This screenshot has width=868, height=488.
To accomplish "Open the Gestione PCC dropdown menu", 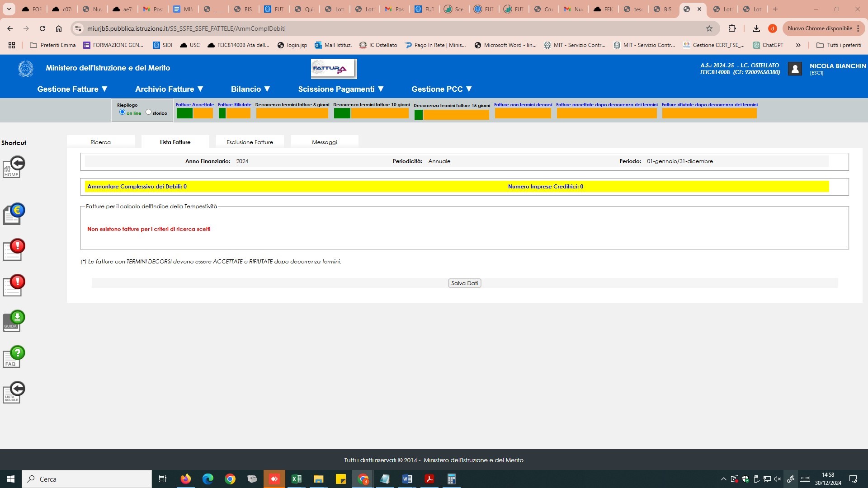I will tap(441, 89).
